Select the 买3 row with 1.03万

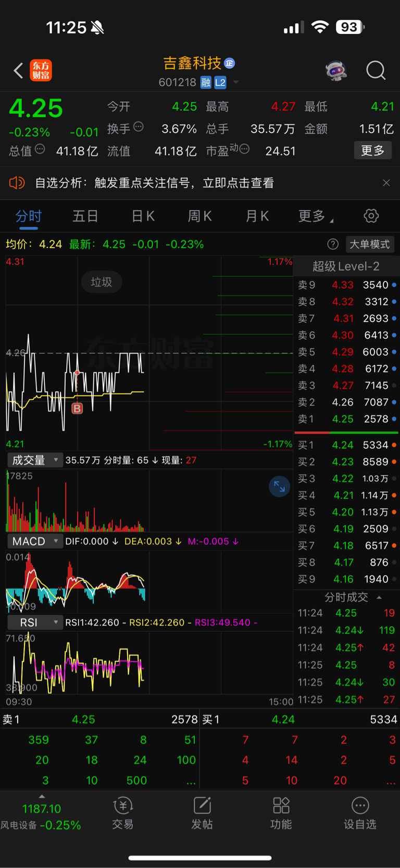pos(346,479)
